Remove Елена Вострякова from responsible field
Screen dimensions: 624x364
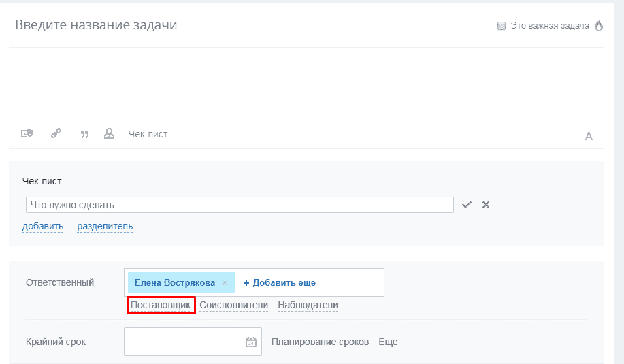click(225, 283)
